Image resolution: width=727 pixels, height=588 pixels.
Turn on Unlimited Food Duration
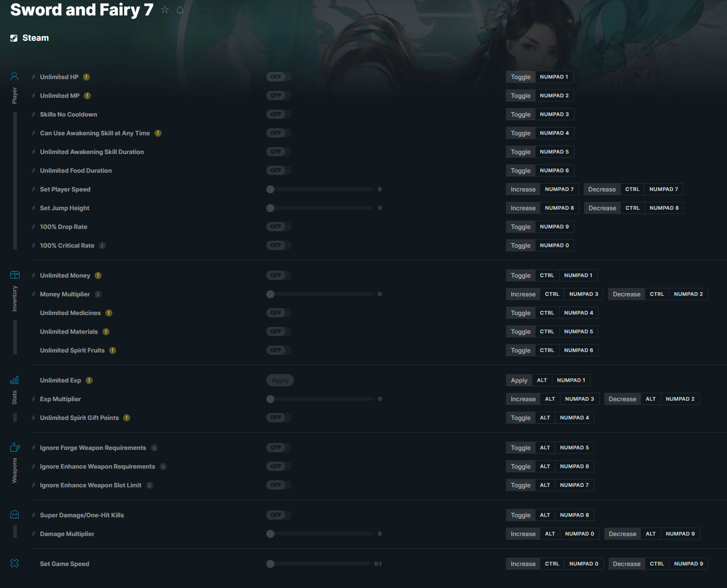tap(279, 170)
